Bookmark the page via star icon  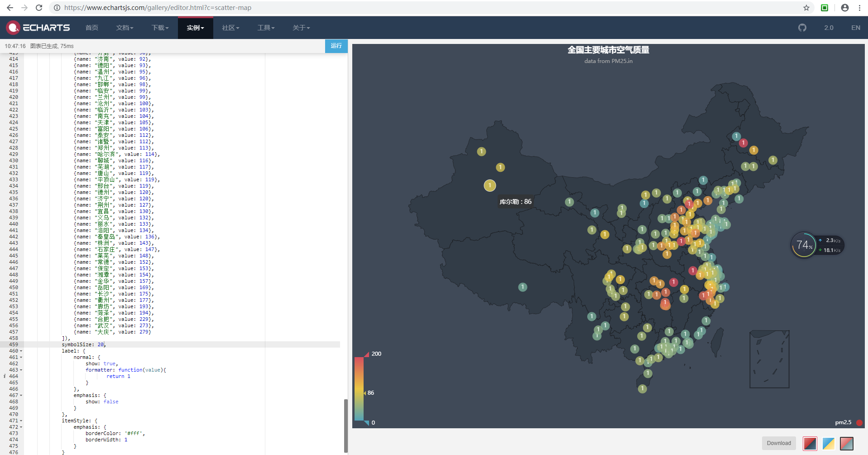(806, 7)
